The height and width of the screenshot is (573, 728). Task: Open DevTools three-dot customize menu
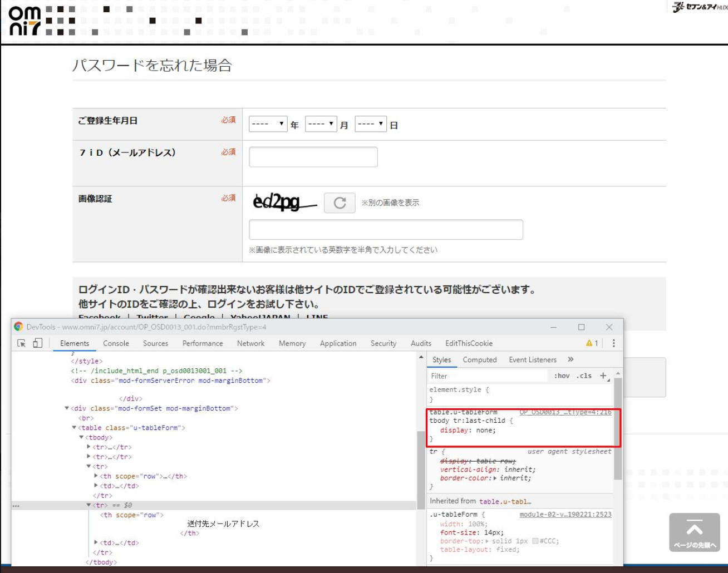point(613,343)
